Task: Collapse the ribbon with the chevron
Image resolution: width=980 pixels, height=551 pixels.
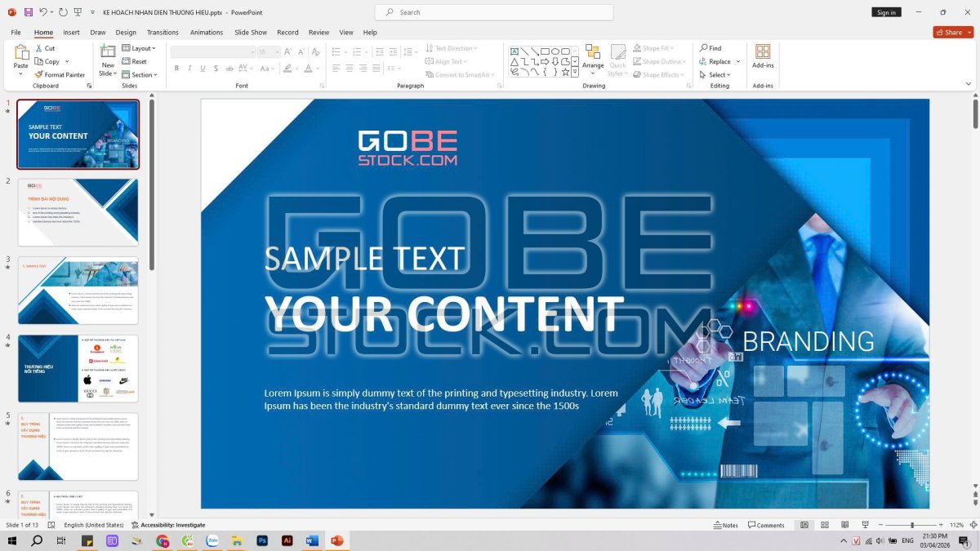Action: click(969, 84)
